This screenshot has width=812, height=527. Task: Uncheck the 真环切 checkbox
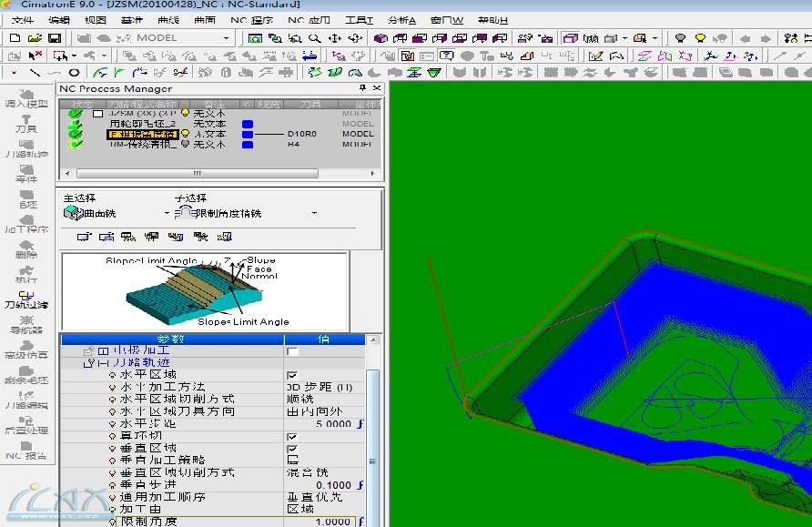click(x=292, y=437)
